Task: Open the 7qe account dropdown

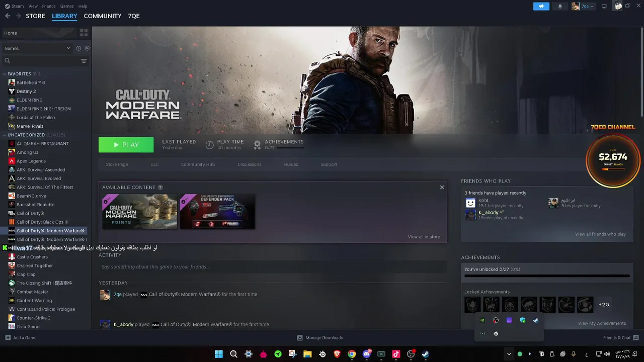Action: pos(583,6)
